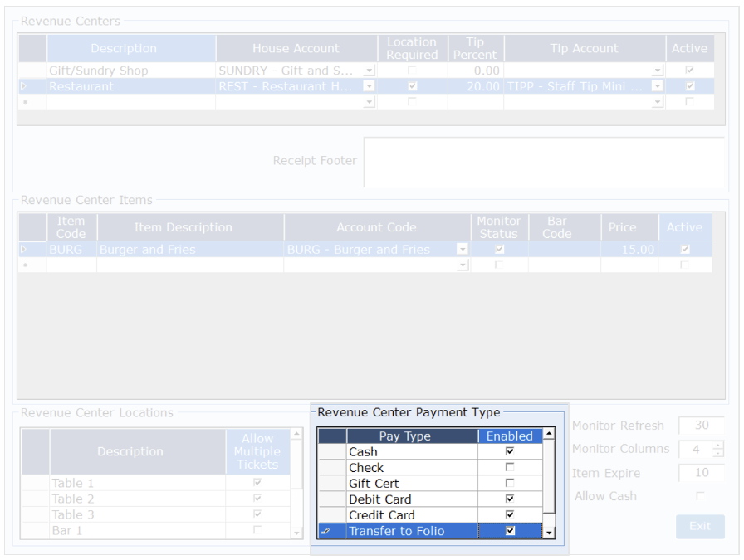Toggle the Gift Cert enabled checkbox
This screenshot has height=560, width=744.
(x=510, y=484)
